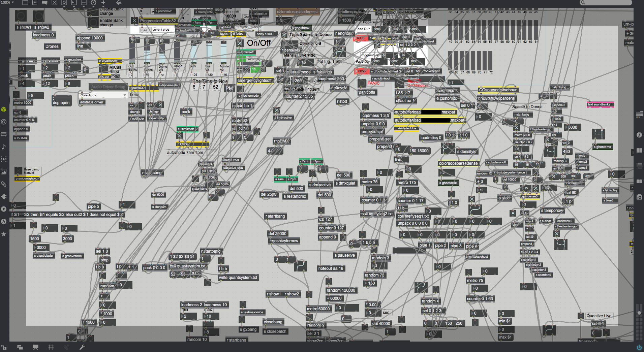Open the Max Console list icon
The height and width of the screenshot is (352, 644).
639,166
